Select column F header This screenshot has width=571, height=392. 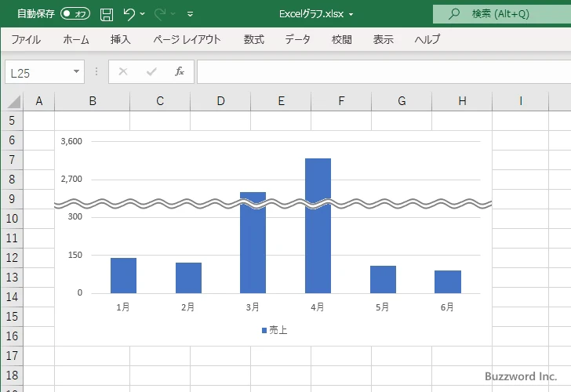click(341, 101)
